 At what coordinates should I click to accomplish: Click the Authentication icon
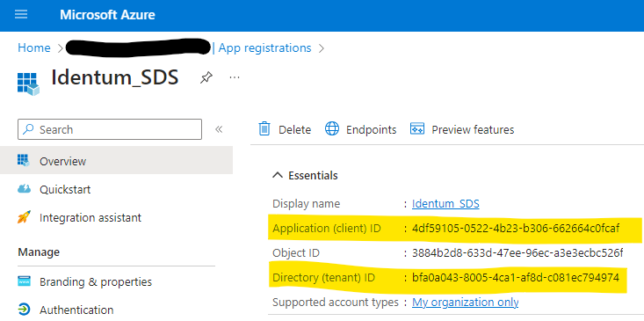coord(25,309)
